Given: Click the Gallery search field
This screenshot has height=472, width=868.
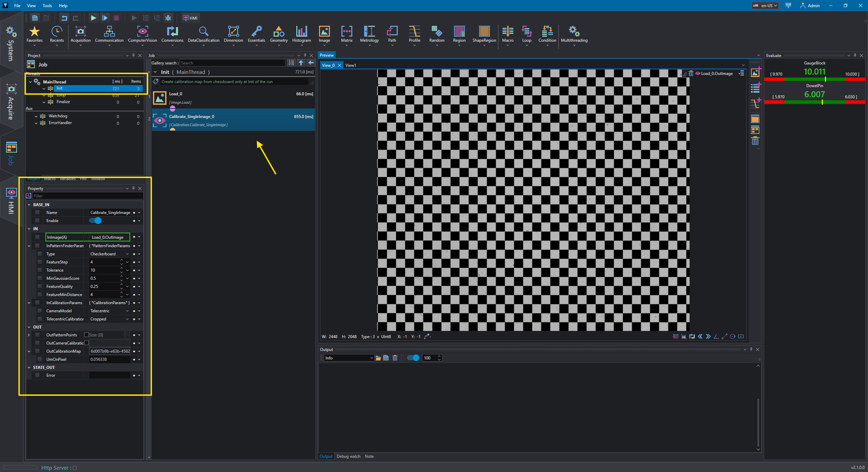Looking at the screenshot, I should (232, 63).
